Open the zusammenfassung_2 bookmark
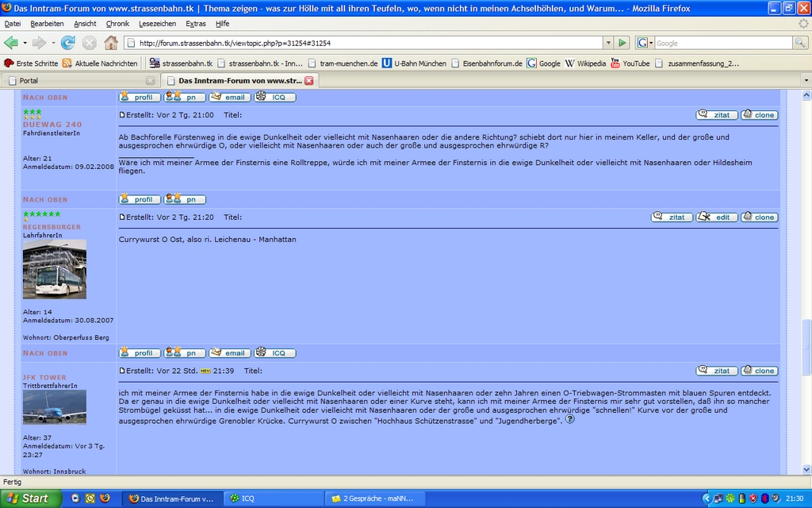 click(697, 63)
